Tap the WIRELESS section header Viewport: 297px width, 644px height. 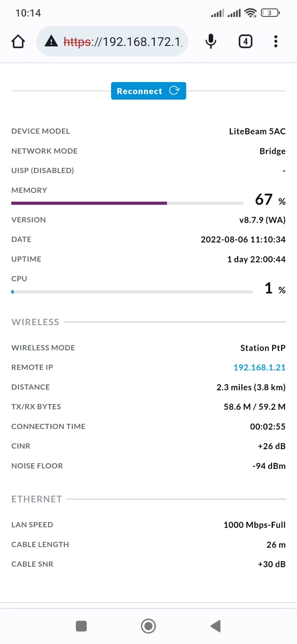click(x=35, y=322)
